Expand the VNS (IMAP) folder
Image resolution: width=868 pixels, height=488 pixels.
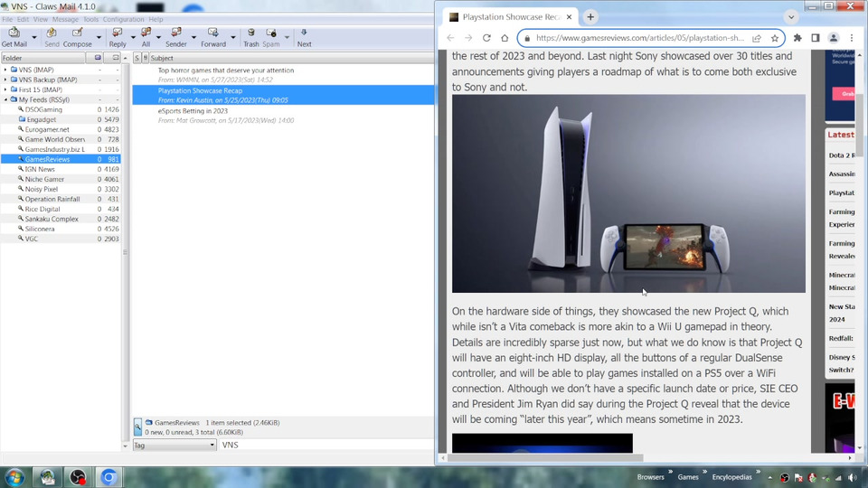coord(5,70)
